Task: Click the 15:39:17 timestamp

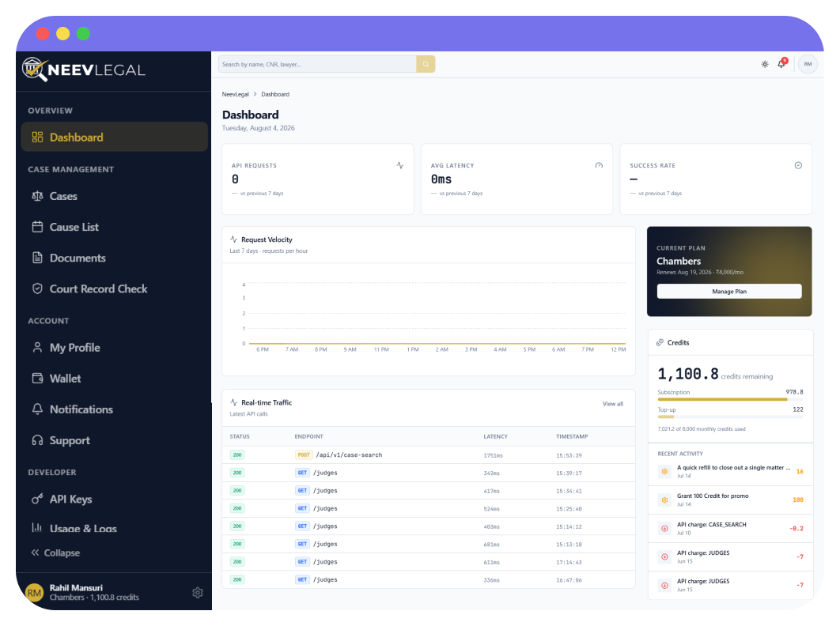Action: coord(569,473)
